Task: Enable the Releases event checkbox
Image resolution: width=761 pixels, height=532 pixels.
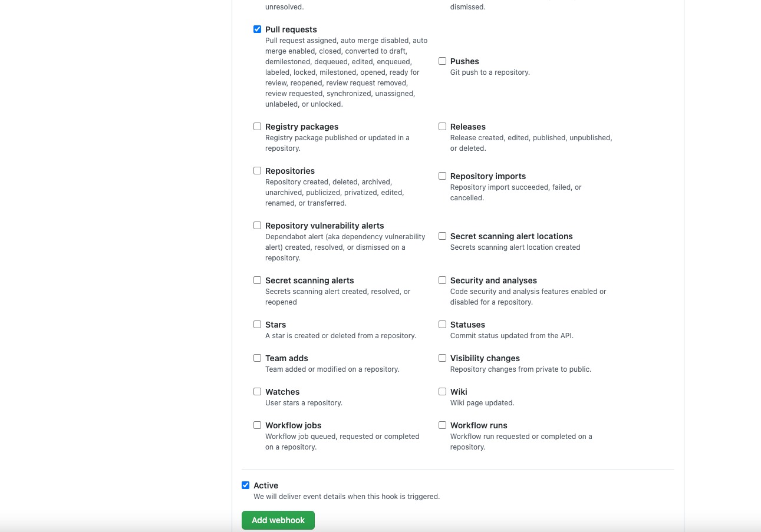Action: 442,126
